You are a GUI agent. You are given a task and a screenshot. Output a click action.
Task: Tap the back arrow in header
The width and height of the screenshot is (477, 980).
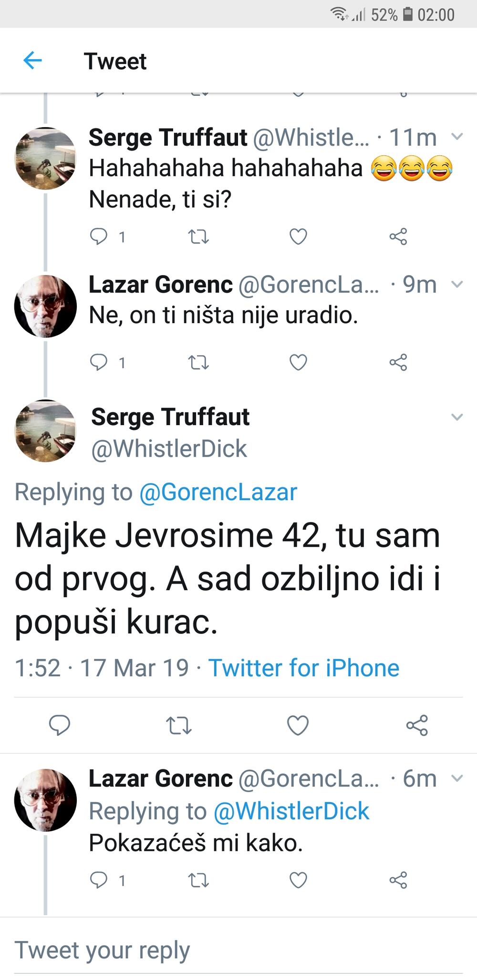pyautogui.click(x=32, y=61)
